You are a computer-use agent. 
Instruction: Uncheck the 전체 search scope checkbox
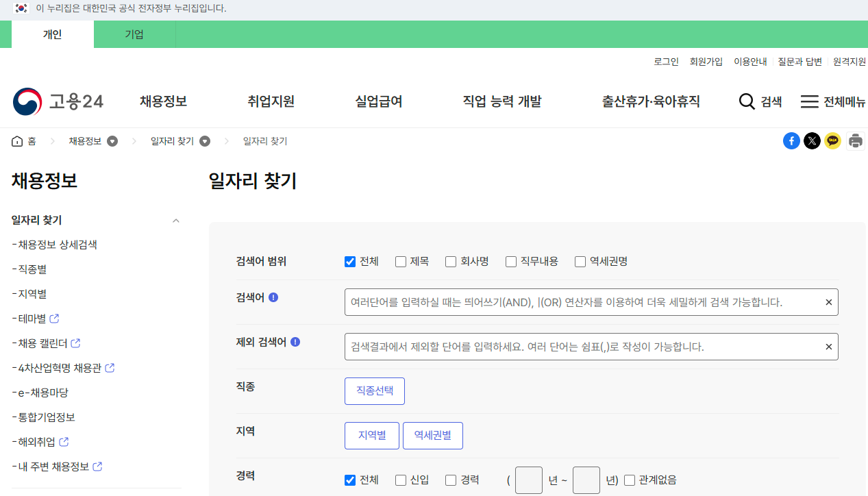[x=349, y=261]
